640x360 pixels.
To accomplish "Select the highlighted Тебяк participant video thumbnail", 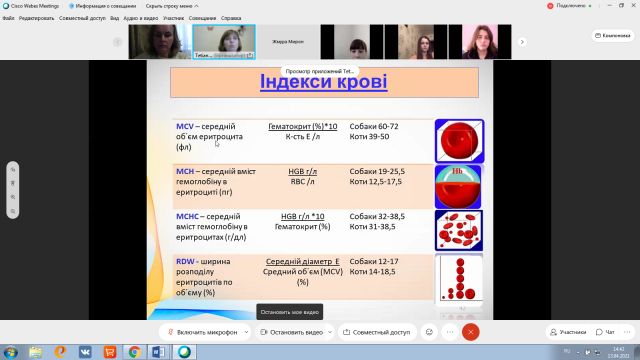I will pos(224,42).
